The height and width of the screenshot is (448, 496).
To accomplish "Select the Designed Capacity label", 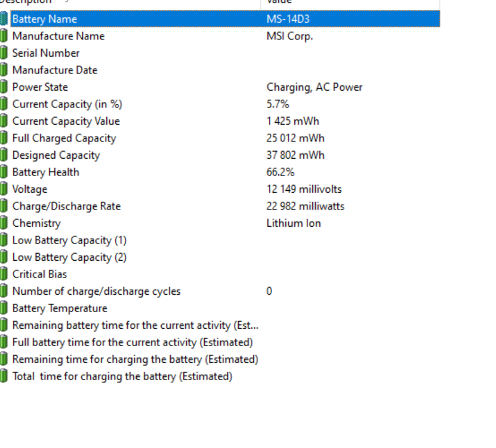I will pyautogui.click(x=56, y=156).
